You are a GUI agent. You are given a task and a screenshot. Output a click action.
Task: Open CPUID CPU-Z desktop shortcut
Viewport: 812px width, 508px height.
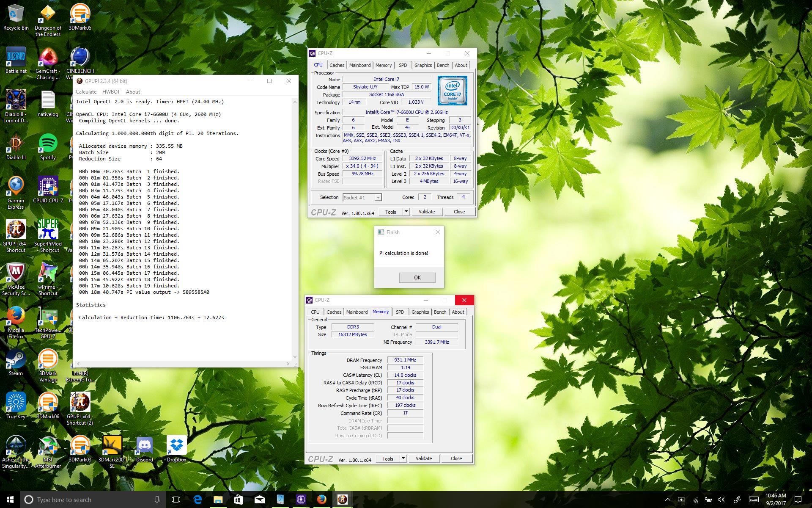(x=48, y=190)
